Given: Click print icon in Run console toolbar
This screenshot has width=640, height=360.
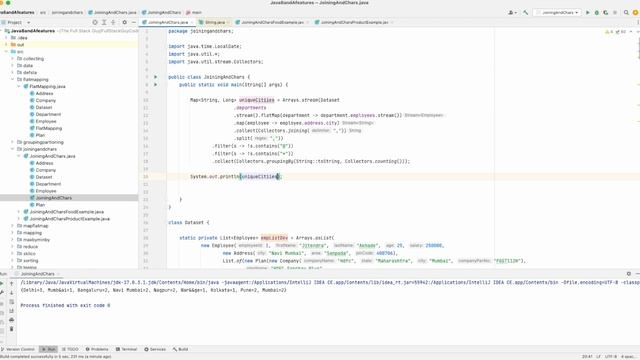Looking at the screenshot, I should point(11,320).
